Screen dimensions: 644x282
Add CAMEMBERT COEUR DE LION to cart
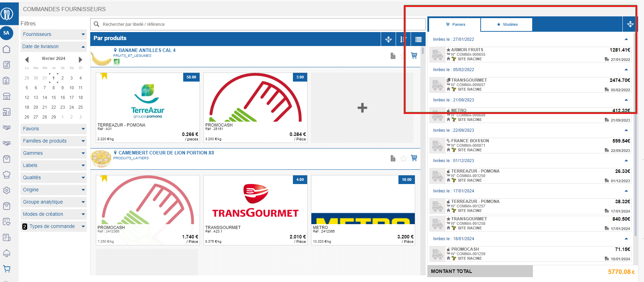click(414, 158)
